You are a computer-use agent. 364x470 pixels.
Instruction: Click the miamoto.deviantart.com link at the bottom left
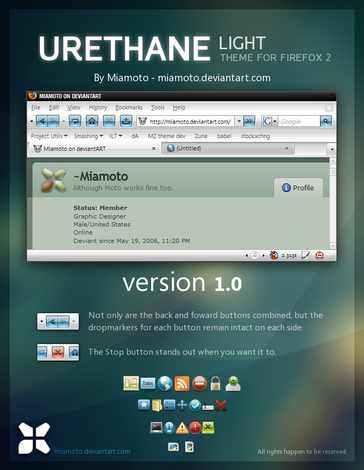92,451
